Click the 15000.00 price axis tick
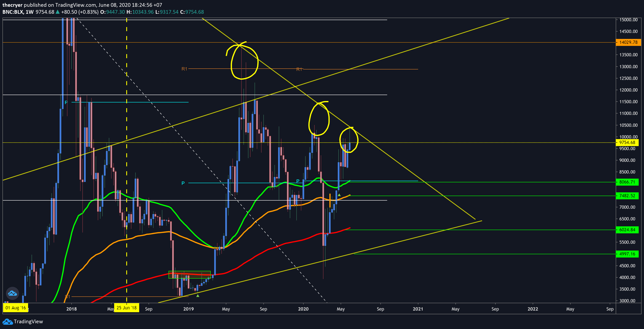This screenshot has height=329, width=644. pyautogui.click(x=628, y=20)
